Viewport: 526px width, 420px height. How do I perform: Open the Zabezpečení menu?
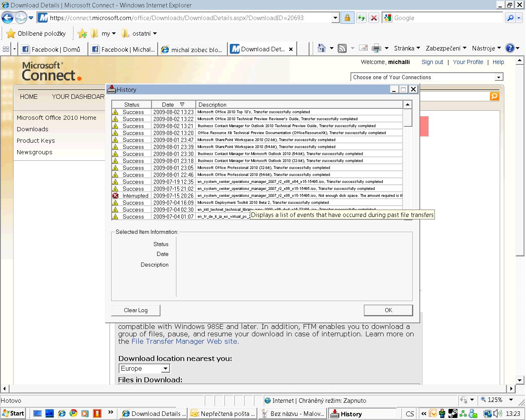(x=446, y=48)
